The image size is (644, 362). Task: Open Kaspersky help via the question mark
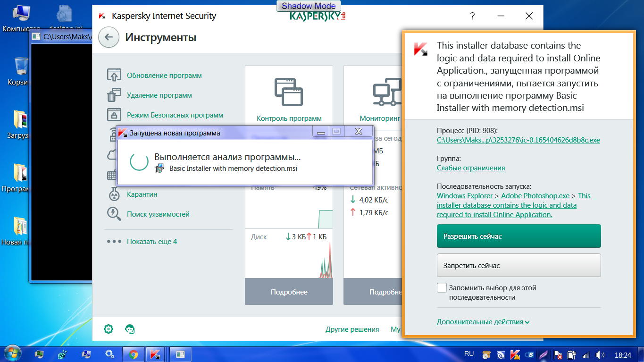(x=472, y=16)
